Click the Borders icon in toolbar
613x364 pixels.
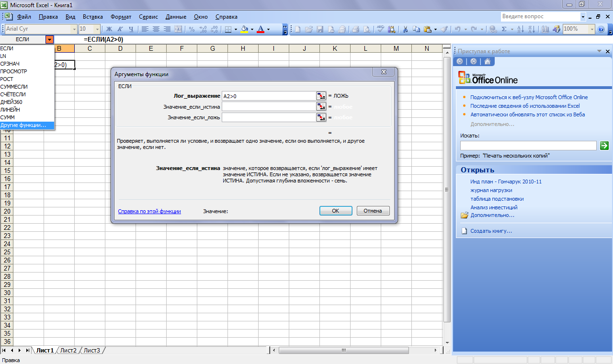[x=228, y=29]
